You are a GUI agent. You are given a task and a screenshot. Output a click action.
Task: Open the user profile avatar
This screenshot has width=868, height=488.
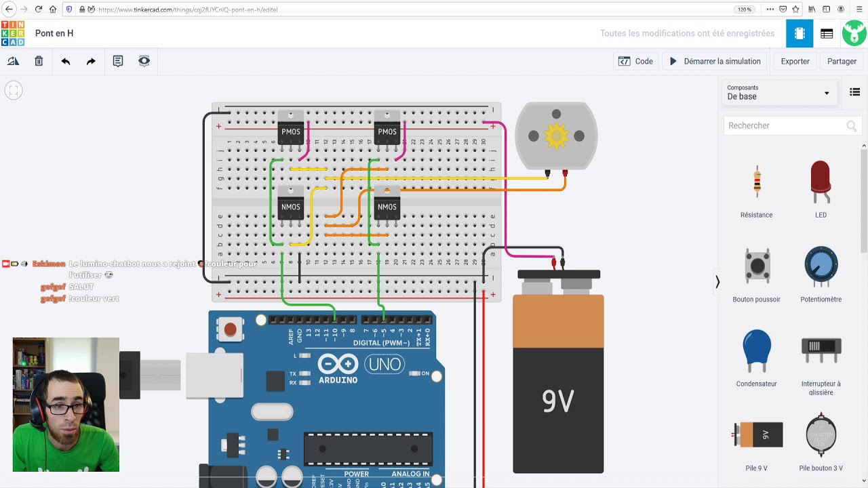point(854,33)
